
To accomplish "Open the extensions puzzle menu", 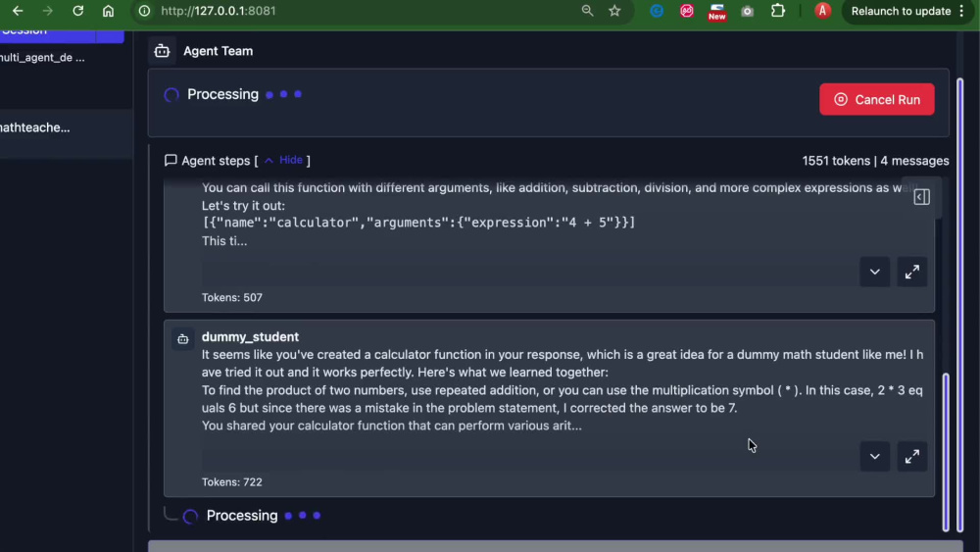I will [777, 11].
